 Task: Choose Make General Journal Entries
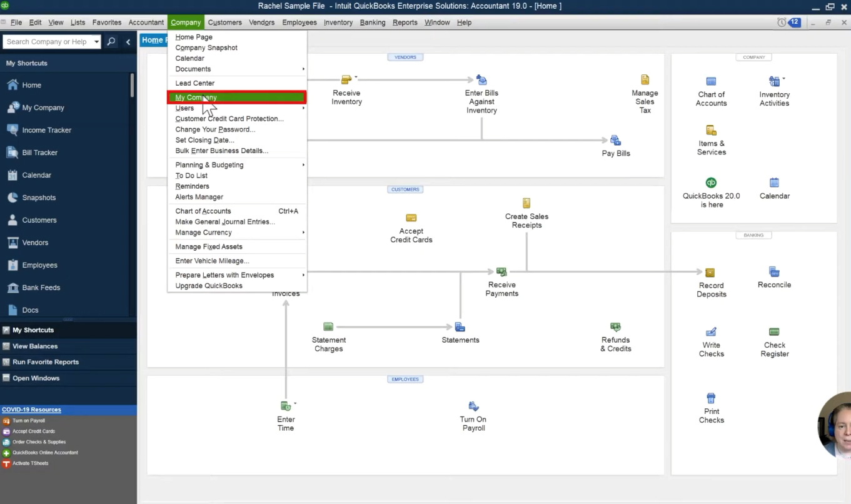tap(238, 222)
